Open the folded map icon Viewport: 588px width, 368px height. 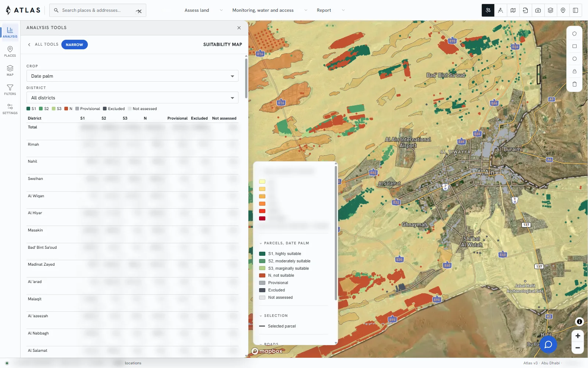click(x=513, y=10)
